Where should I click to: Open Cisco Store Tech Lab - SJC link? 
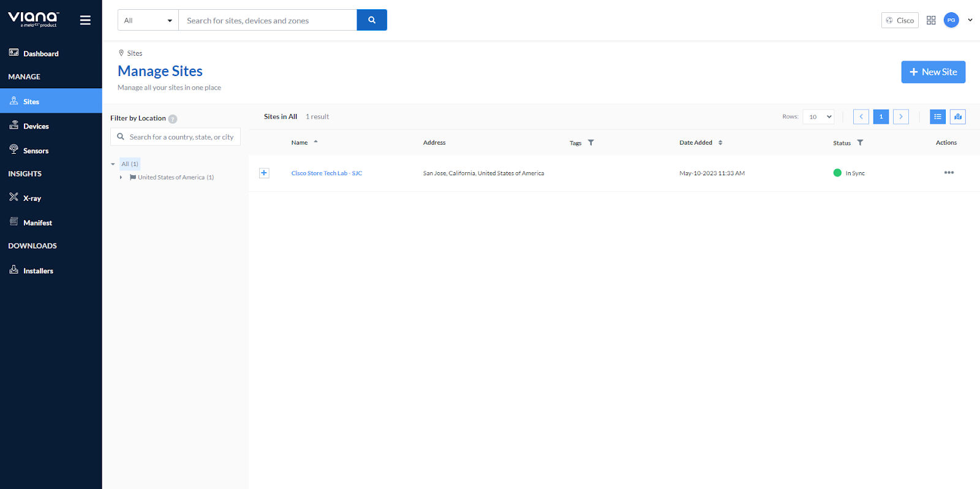coord(326,173)
